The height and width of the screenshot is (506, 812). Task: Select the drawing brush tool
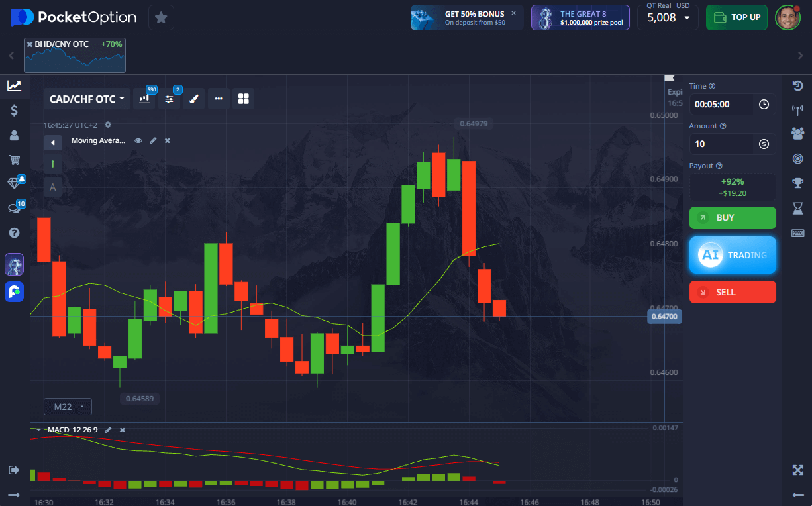(193, 99)
